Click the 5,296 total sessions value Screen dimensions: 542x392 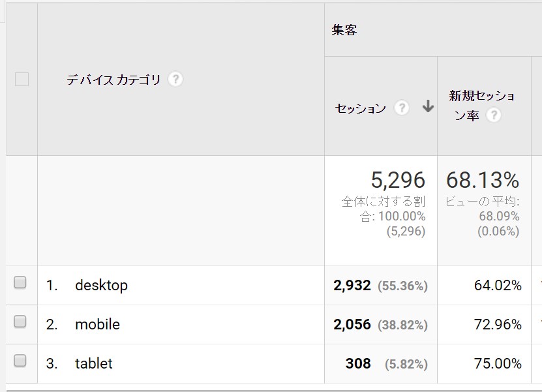click(x=398, y=180)
